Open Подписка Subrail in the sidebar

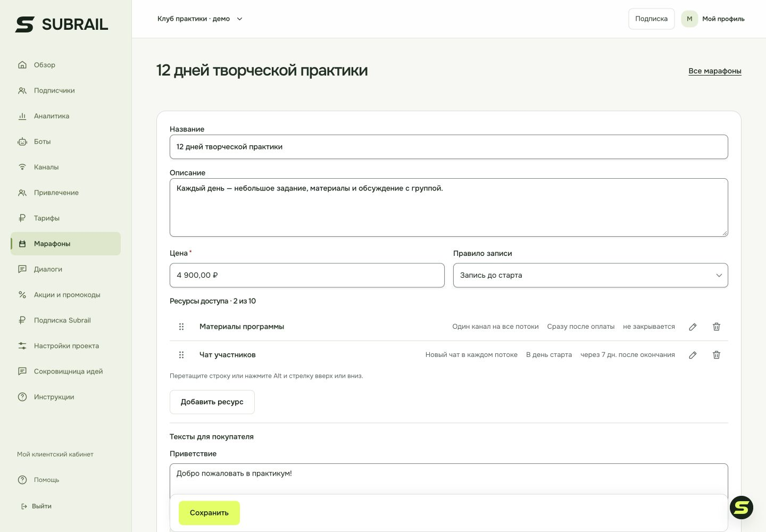tap(65, 320)
